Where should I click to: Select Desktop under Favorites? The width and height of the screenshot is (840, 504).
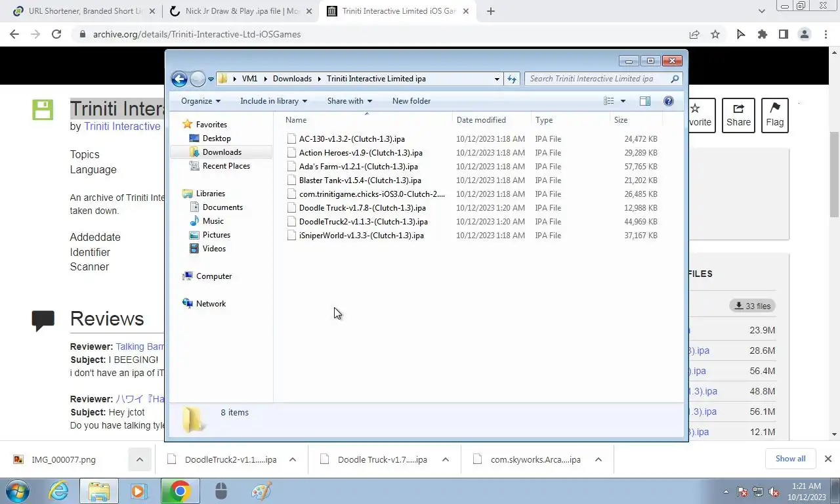[x=217, y=138]
